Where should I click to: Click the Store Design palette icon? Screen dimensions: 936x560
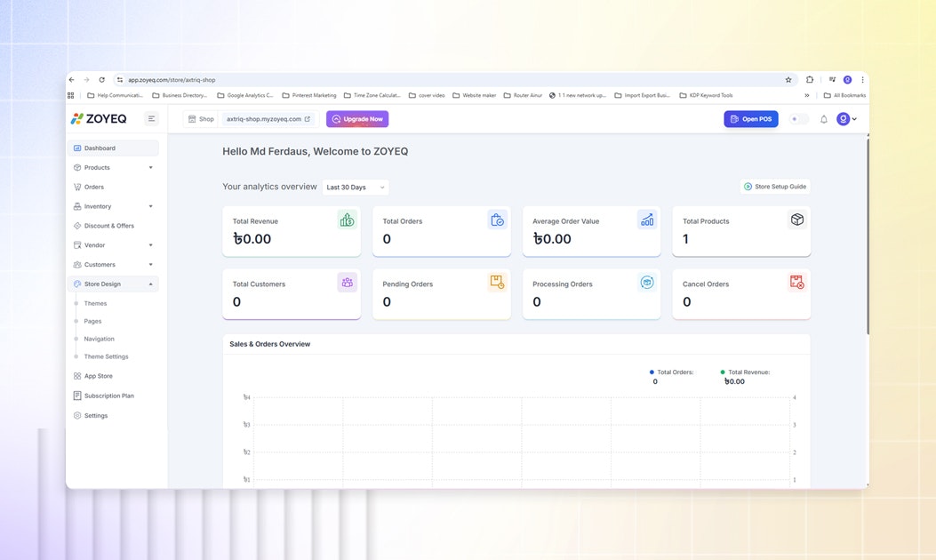coord(77,284)
